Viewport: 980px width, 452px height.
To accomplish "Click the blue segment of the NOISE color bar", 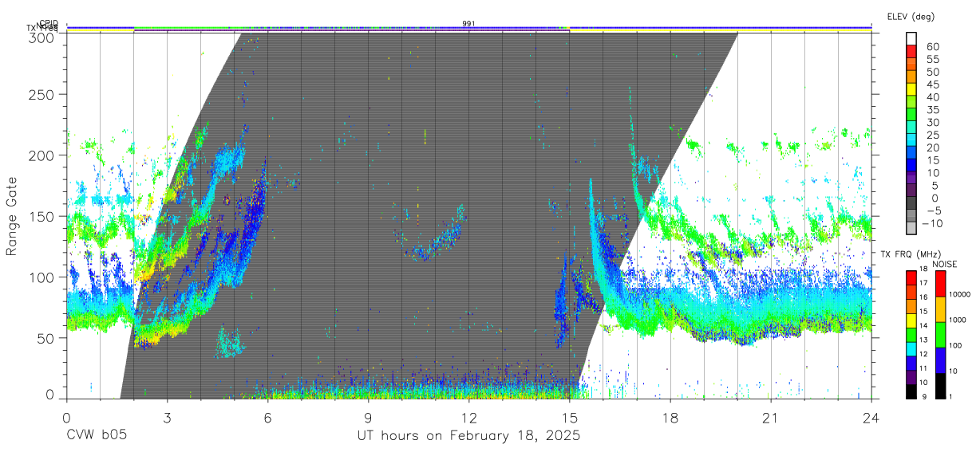I will 939,360.
